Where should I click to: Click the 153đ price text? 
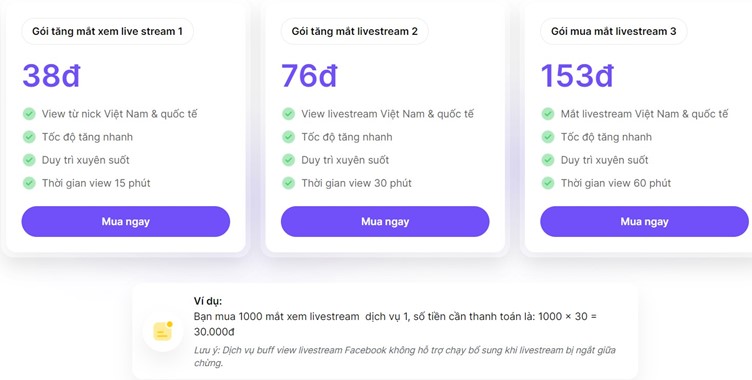click(x=577, y=76)
